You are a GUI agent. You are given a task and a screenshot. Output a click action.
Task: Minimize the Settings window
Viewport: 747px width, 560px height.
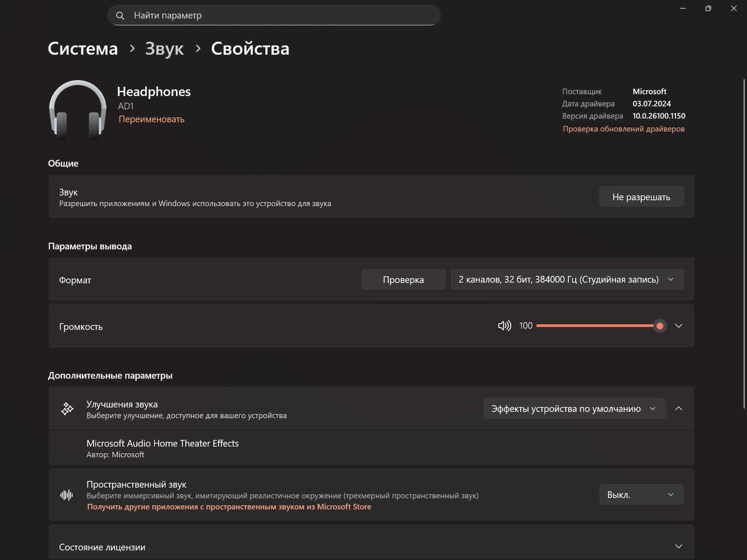pyautogui.click(x=683, y=8)
